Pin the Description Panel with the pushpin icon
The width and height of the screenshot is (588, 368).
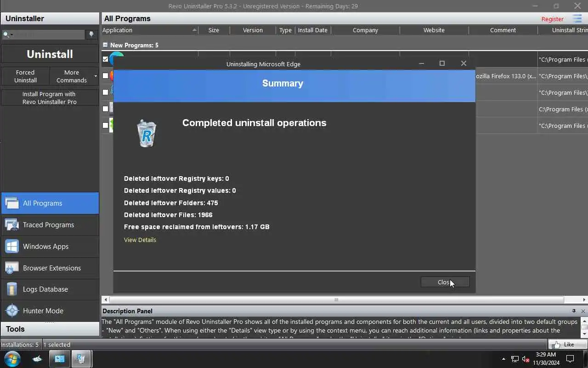(x=574, y=311)
